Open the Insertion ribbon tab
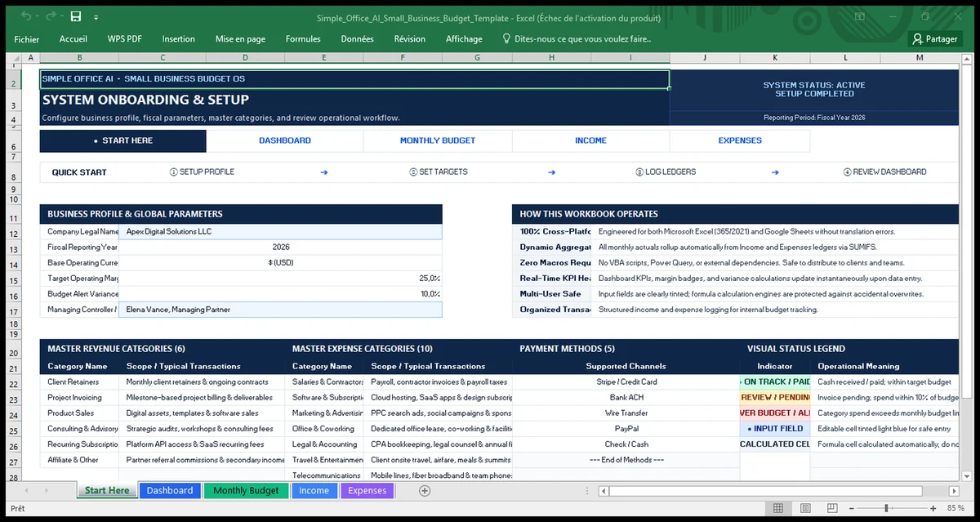 click(178, 38)
